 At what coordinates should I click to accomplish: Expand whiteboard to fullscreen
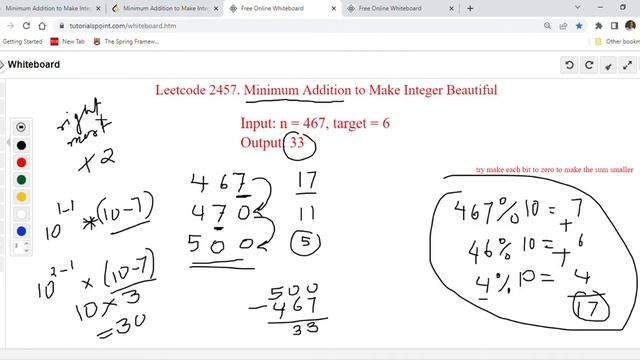coord(628,65)
